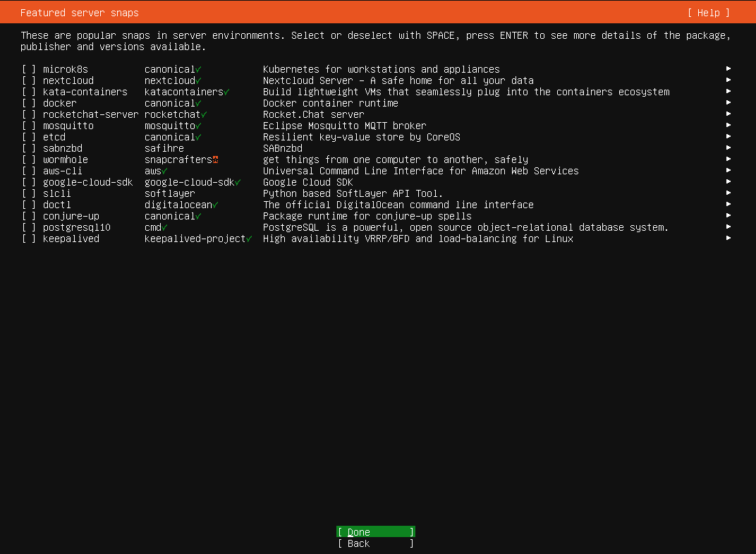Check the wormhole snap checkbox
The image size is (756, 554).
coord(28,159)
